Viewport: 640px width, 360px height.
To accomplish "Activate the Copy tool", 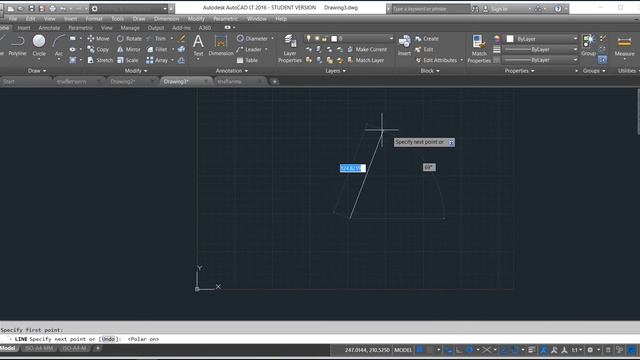I will 98,49.
